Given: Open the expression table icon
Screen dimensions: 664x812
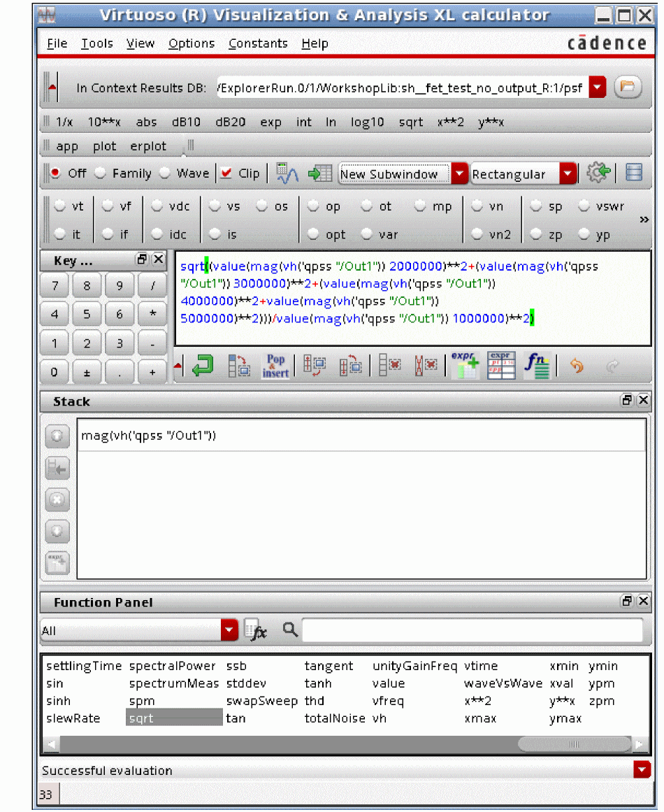Looking at the screenshot, I should point(501,366).
